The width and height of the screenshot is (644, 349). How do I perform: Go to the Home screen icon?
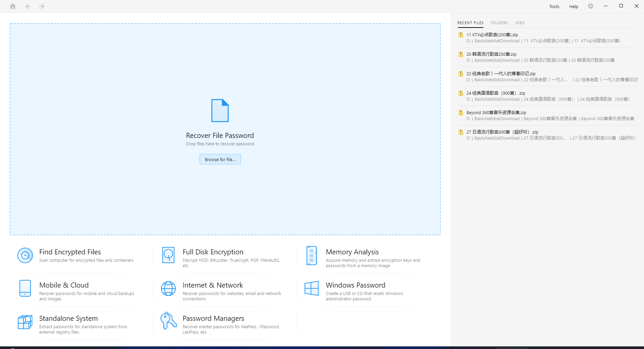tap(13, 6)
